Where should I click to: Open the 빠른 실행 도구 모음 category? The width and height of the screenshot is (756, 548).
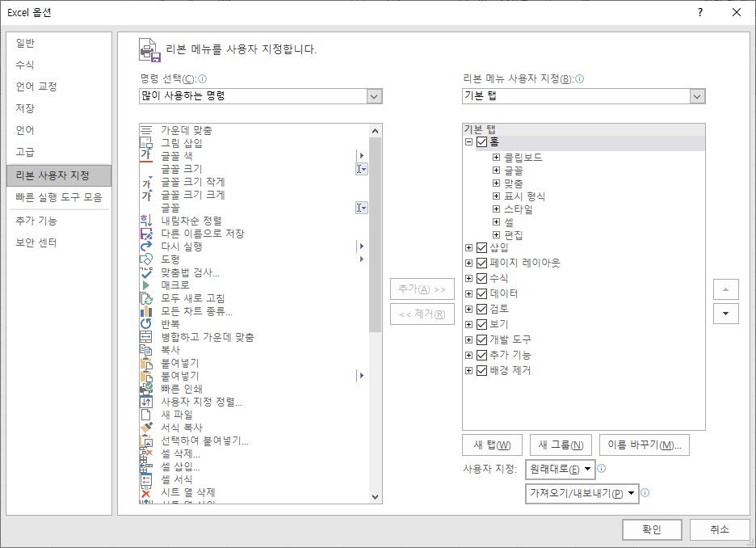(x=59, y=197)
